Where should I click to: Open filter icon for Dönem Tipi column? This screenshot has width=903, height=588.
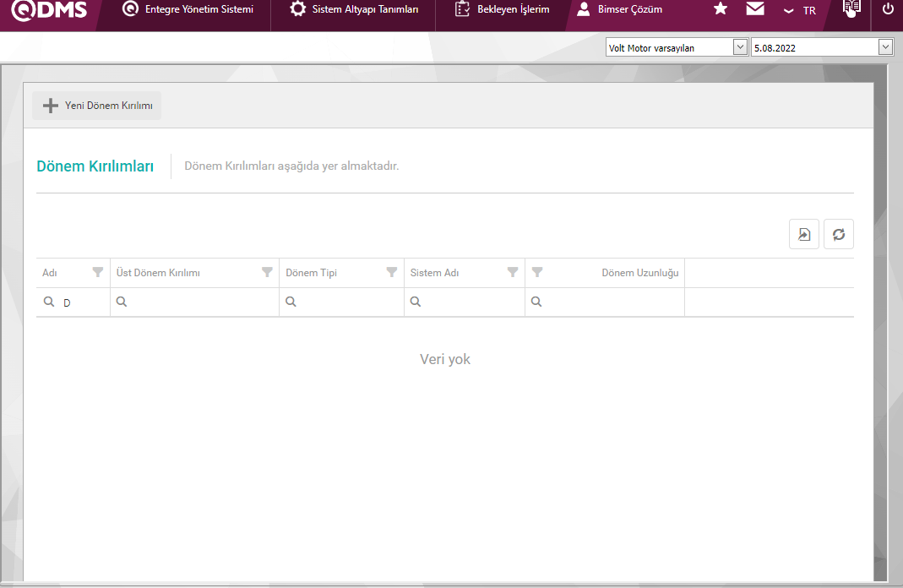(x=392, y=272)
